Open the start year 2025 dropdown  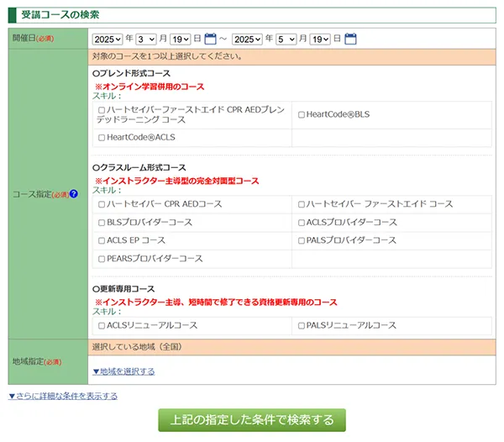point(108,39)
